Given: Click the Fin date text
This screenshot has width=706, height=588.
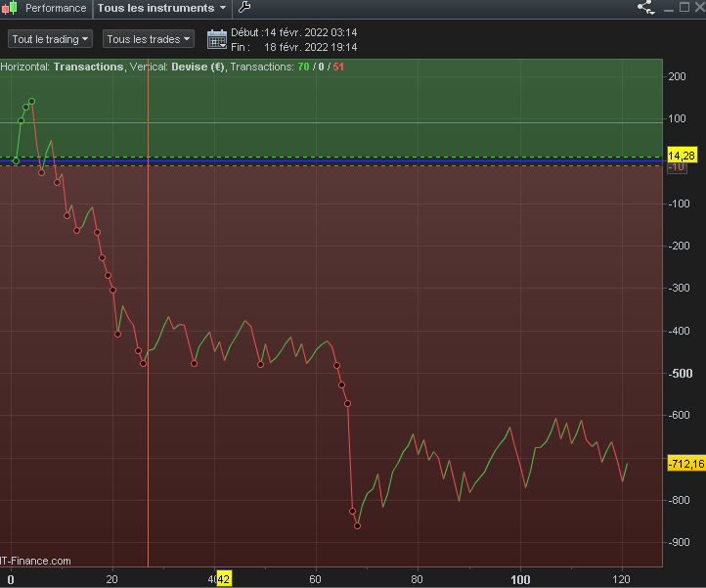Looking at the screenshot, I should (x=294, y=47).
